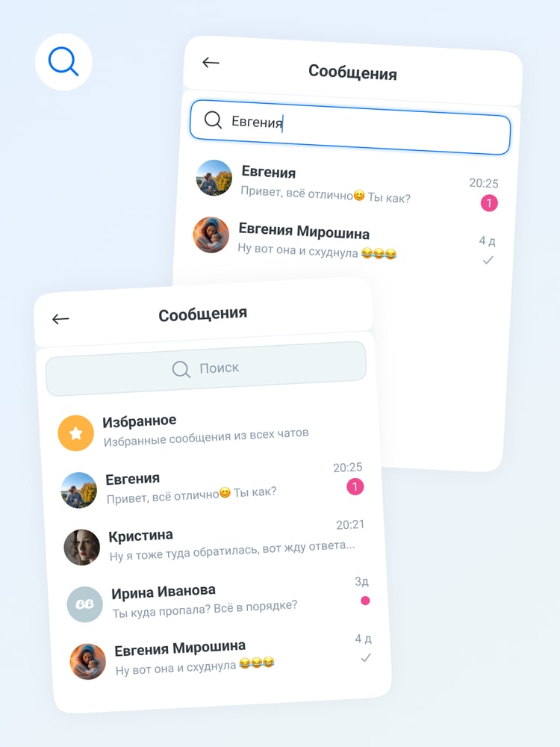Click pink unread dot on Ирина Иванова chat

coord(365,601)
